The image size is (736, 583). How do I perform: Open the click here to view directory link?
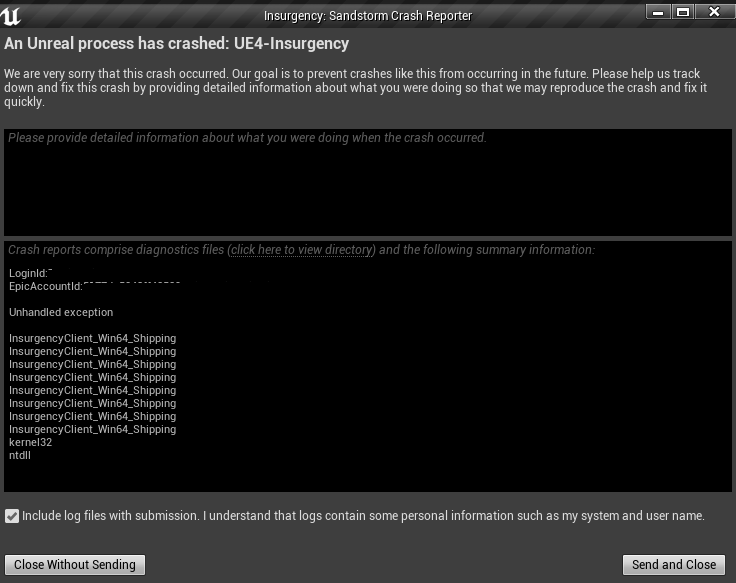coord(301,250)
